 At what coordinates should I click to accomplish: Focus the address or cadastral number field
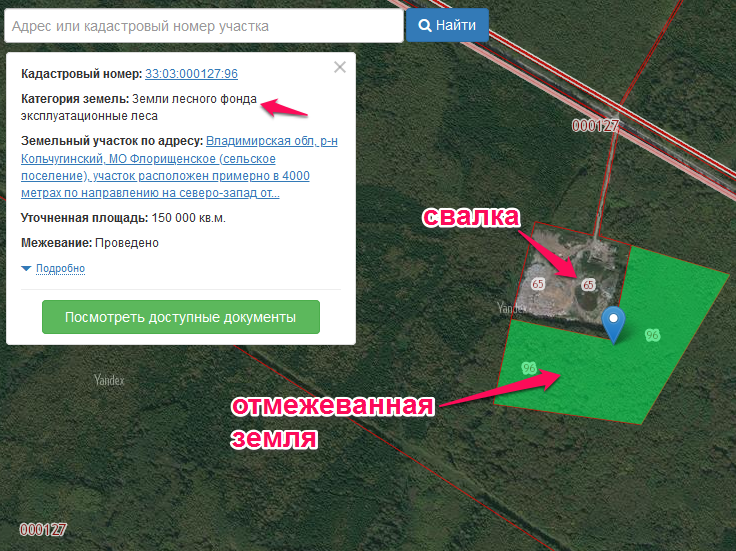pyautogui.click(x=204, y=26)
